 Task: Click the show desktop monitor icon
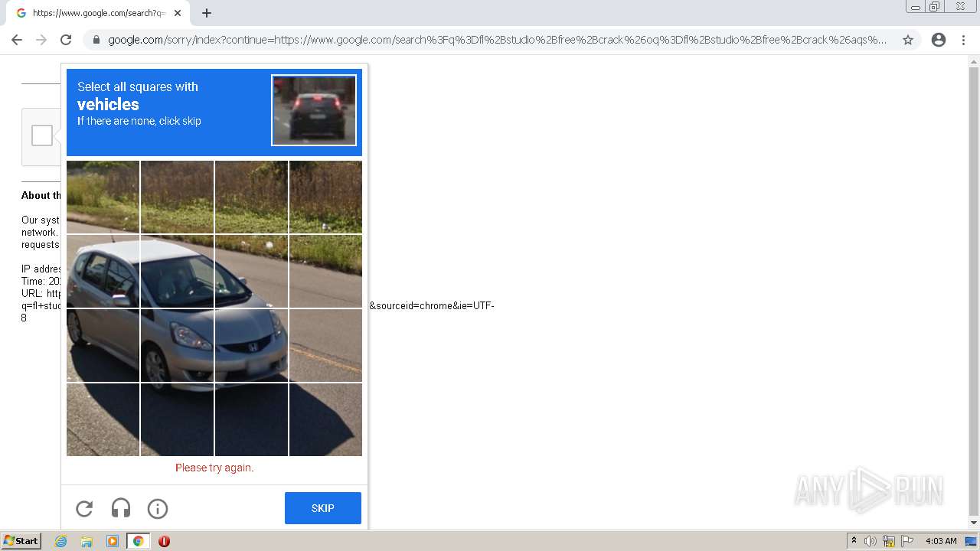(971, 541)
